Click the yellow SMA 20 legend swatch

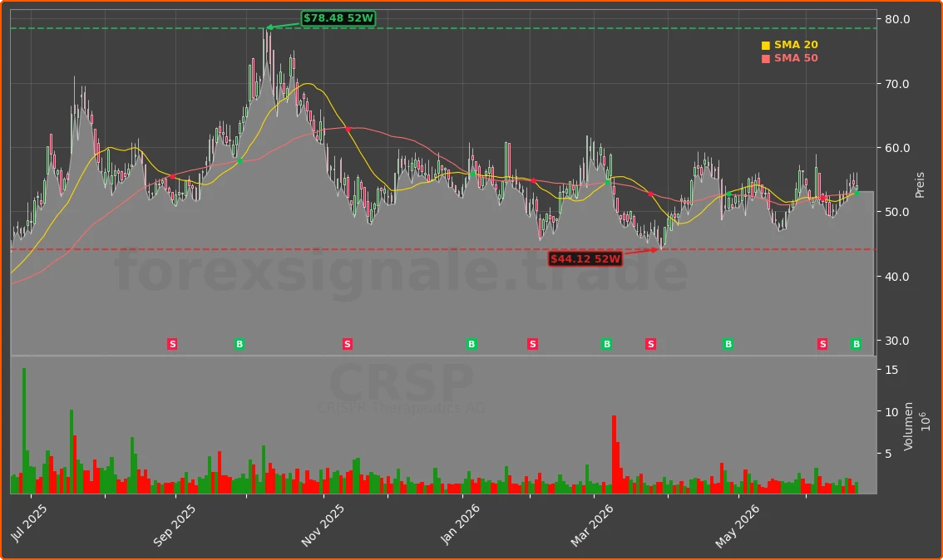pyautogui.click(x=766, y=45)
